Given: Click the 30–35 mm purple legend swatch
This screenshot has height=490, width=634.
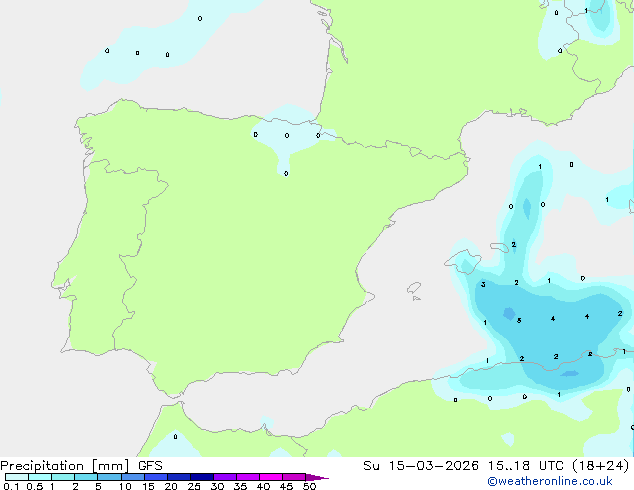Looking at the screenshot, I should [x=225, y=477].
